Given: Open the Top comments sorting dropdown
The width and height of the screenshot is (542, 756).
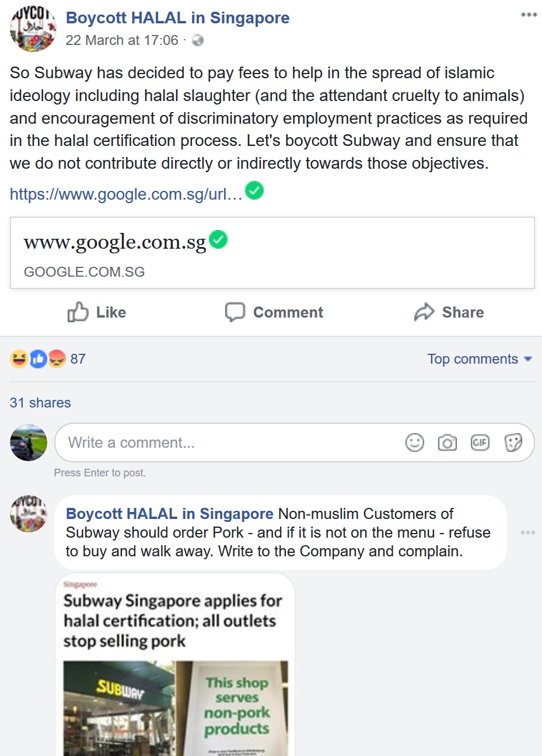Looking at the screenshot, I should point(479,359).
